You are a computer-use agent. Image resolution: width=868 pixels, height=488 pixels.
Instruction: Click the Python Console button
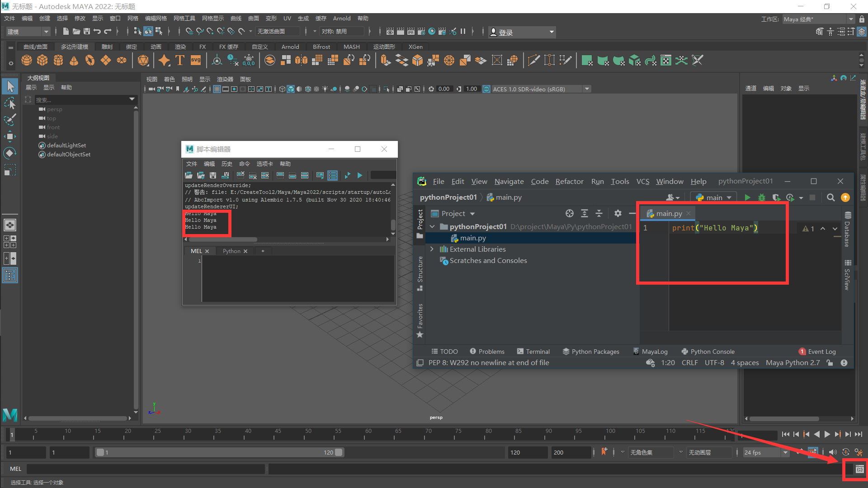click(708, 352)
